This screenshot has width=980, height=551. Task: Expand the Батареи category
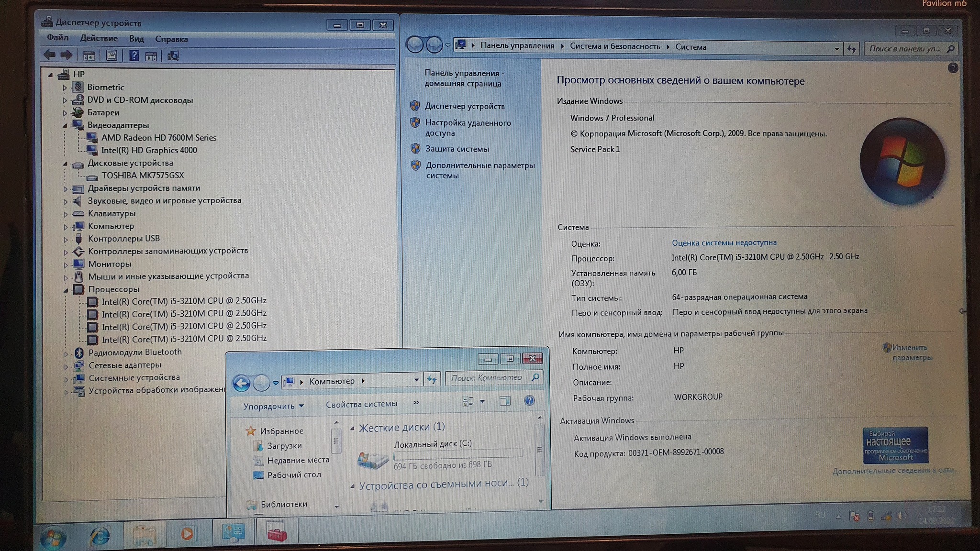[x=65, y=113]
